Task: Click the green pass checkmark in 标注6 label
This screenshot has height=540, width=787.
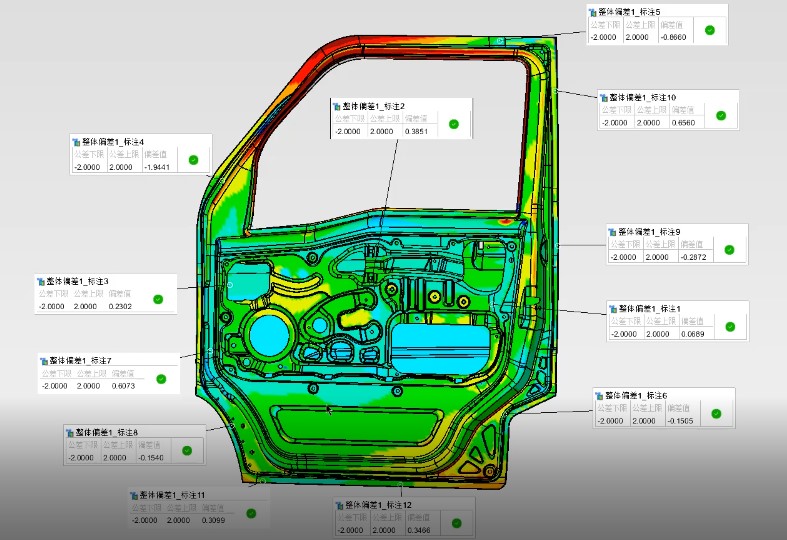Action: [x=715, y=414]
